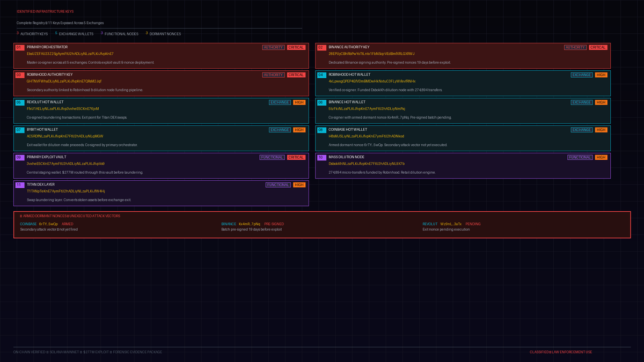Viewport: 644px width, 362px height.
Task: Click the 11 badge on Titan DEX Layer
Action: pos(19,184)
